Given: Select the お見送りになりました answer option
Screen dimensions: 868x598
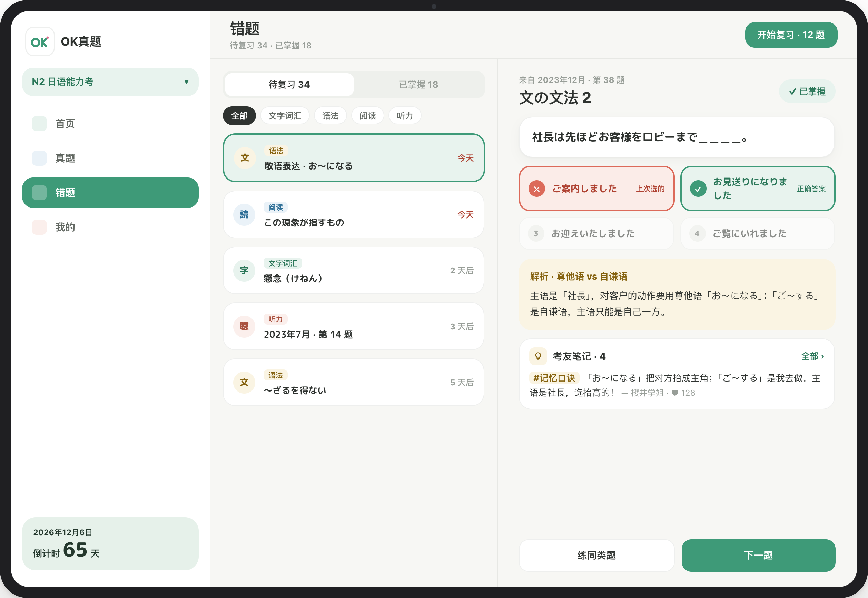Looking at the screenshot, I should [x=758, y=189].
